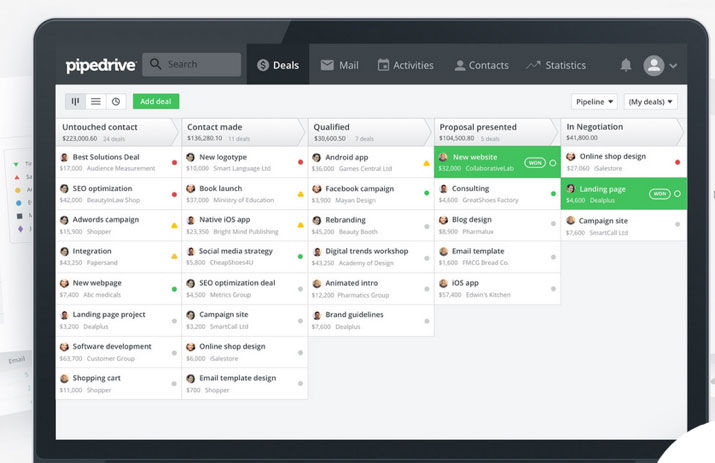Expand the (My deals) filter dropdown

point(650,101)
